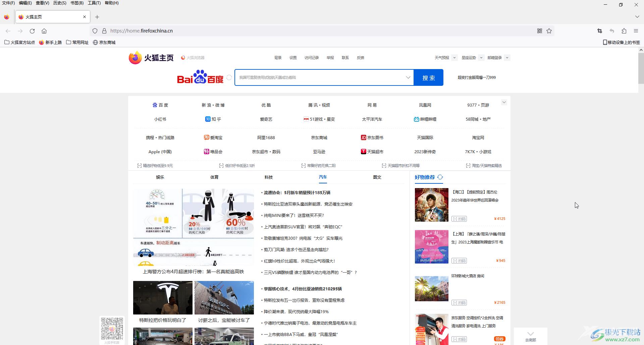Open the 知乎 site link
The height and width of the screenshot is (345, 644).
[213, 119]
